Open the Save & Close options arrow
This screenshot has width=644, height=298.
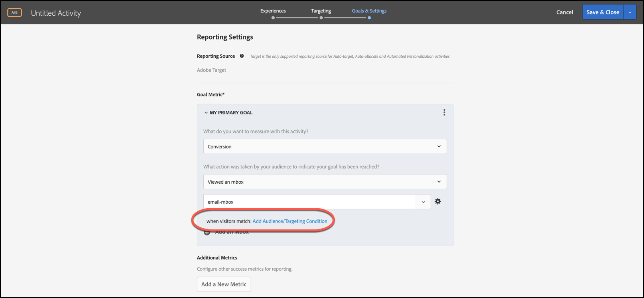click(x=630, y=12)
